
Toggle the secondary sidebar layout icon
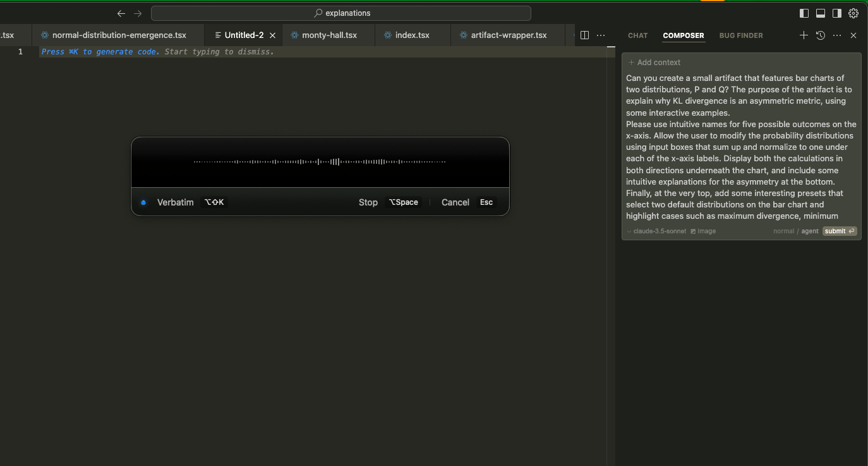837,13
